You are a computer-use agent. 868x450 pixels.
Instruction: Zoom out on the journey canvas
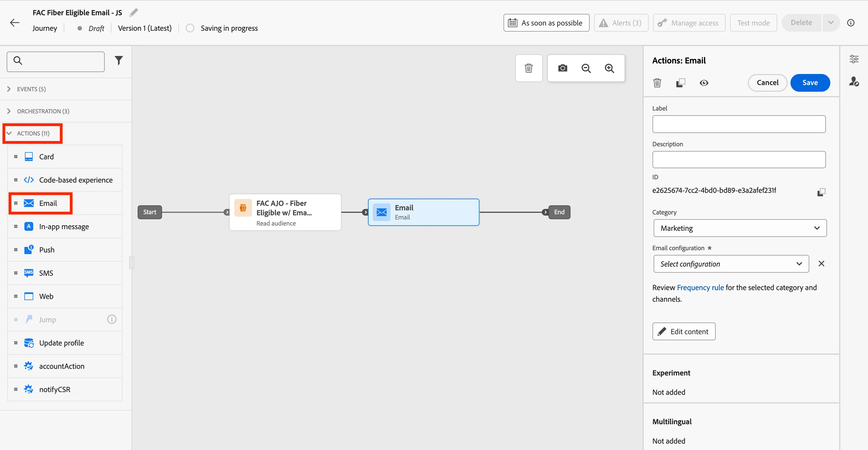586,68
